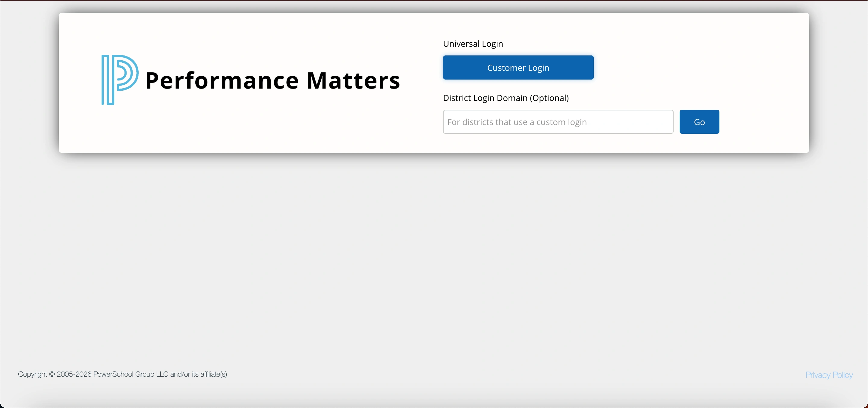
Task: Click the blue Go button
Action: pyautogui.click(x=699, y=122)
